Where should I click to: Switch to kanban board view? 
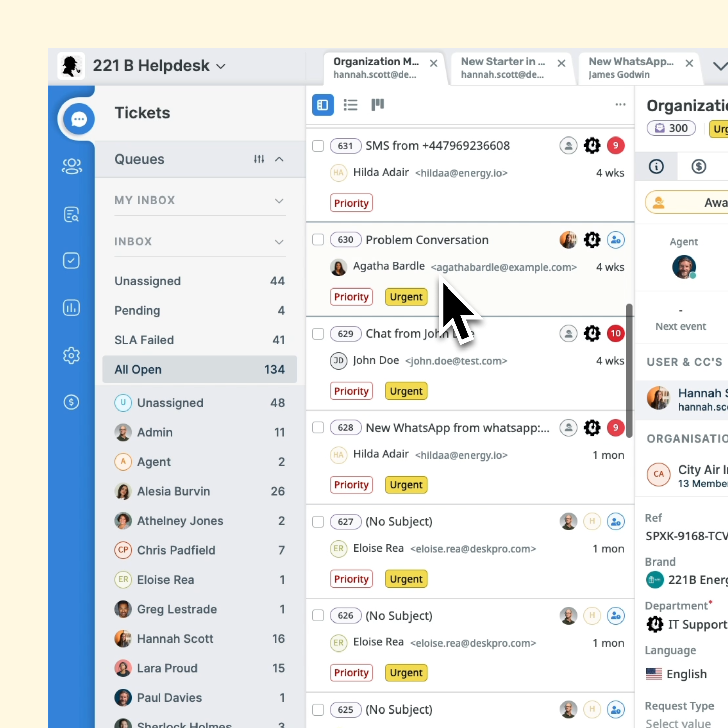(377, 105)
